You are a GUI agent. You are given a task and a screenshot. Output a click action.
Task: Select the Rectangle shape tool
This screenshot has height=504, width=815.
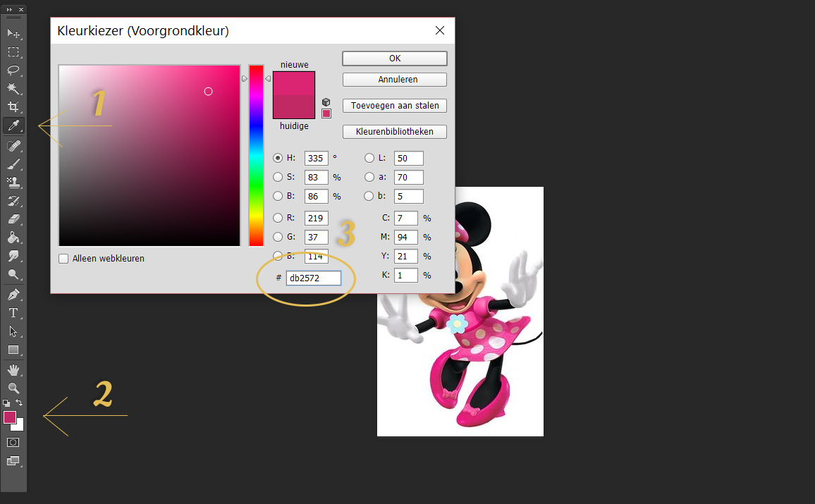(x=13, y=350)
